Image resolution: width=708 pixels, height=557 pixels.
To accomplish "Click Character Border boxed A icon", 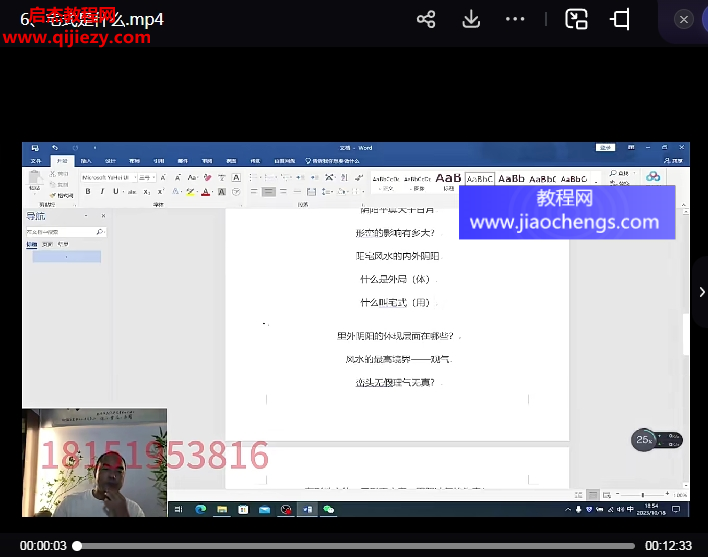I will pyautogui.click(x=236, y=177).
